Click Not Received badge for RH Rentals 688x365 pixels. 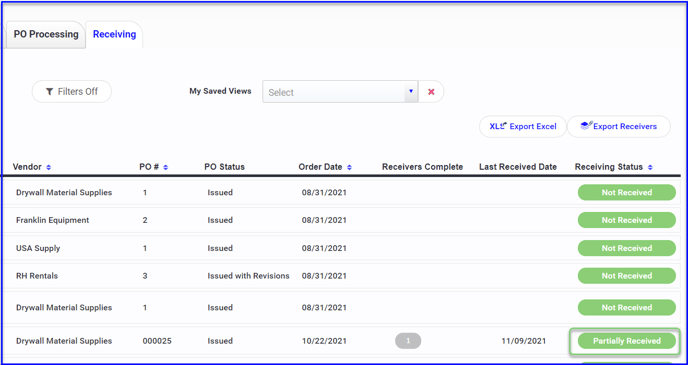pos(627,276)
